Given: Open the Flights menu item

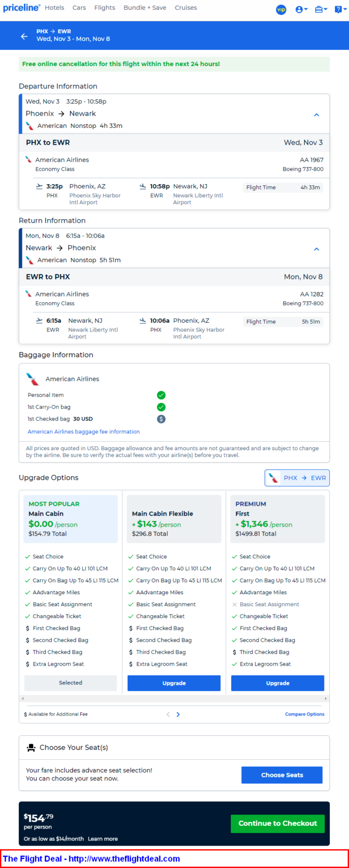Looking at the screenshot, I should pyautogui.click(x=105, y=8).
